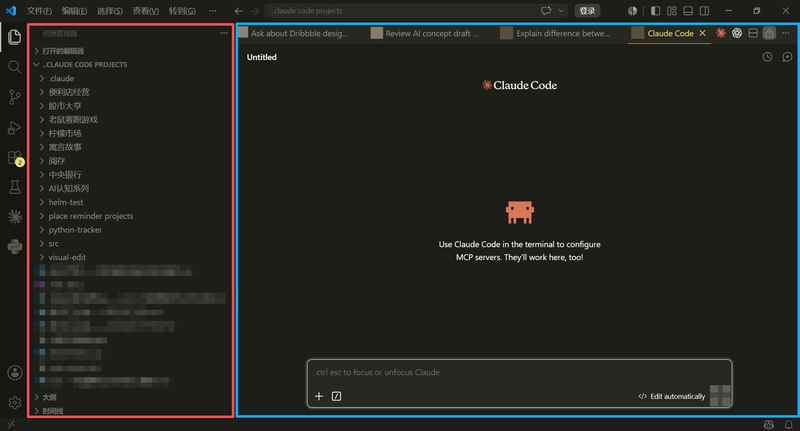The width and height of the screenshot is (800, 431).
Task: Open the Python view in activity bar
Action: point(15,246)
